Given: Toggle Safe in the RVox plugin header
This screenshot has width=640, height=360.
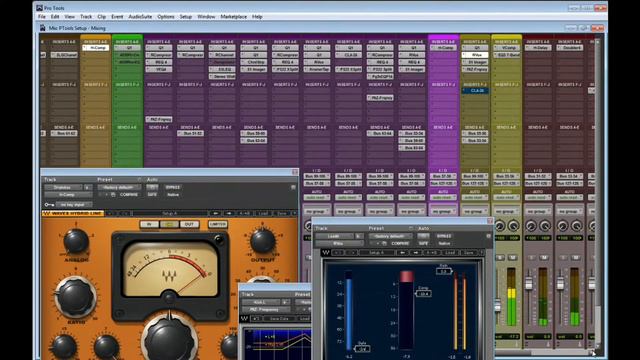Looking at the screenshot, I should pyautogui.click(x=423, y=243).
